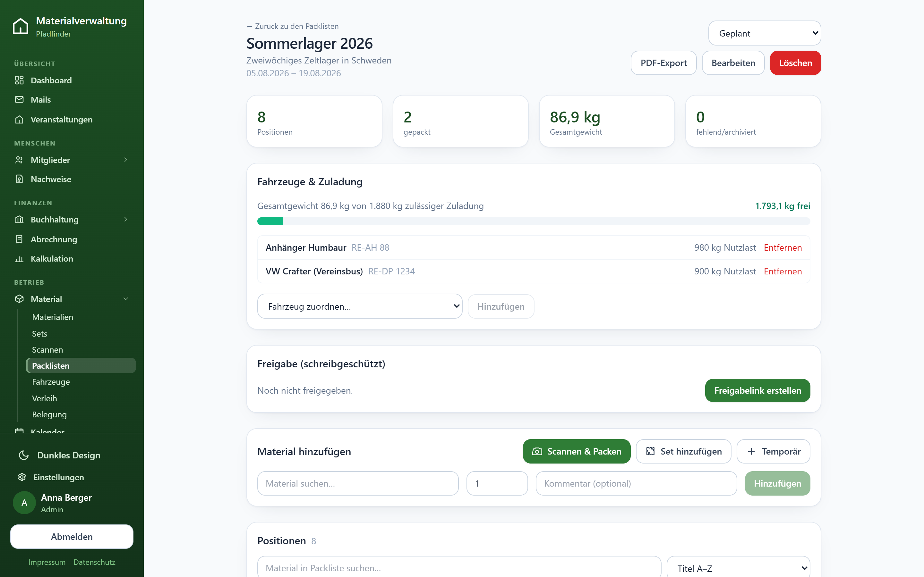Click the red Löschen button
This screenshot has height=577, width=924.
pyautogui.click(x=795, y=63)
